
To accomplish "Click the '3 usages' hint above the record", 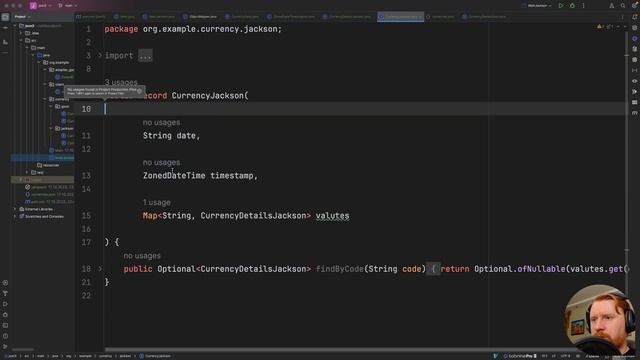I will pos(121,82).
